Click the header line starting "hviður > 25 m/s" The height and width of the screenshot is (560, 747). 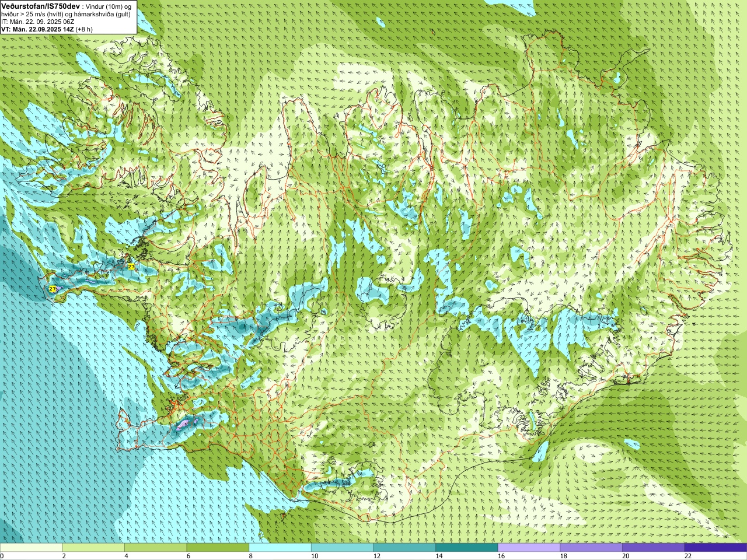coord(66,14)
